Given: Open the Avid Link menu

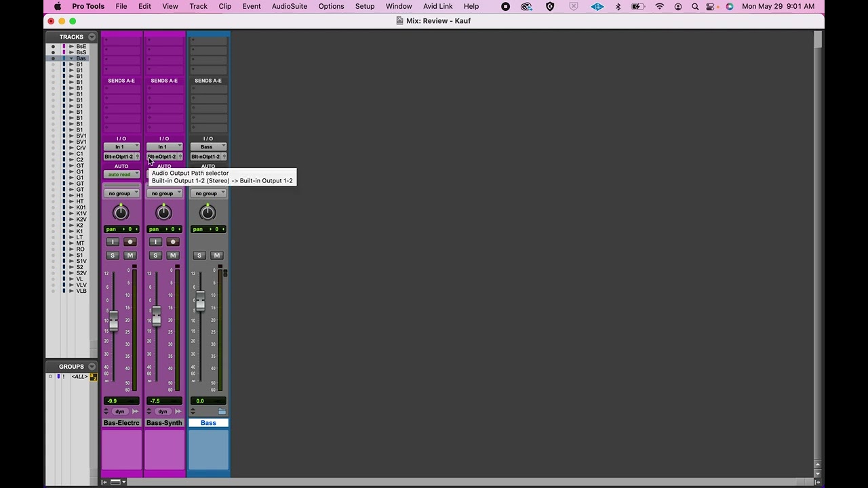Looking at the screenshot, I should (438, 6).
